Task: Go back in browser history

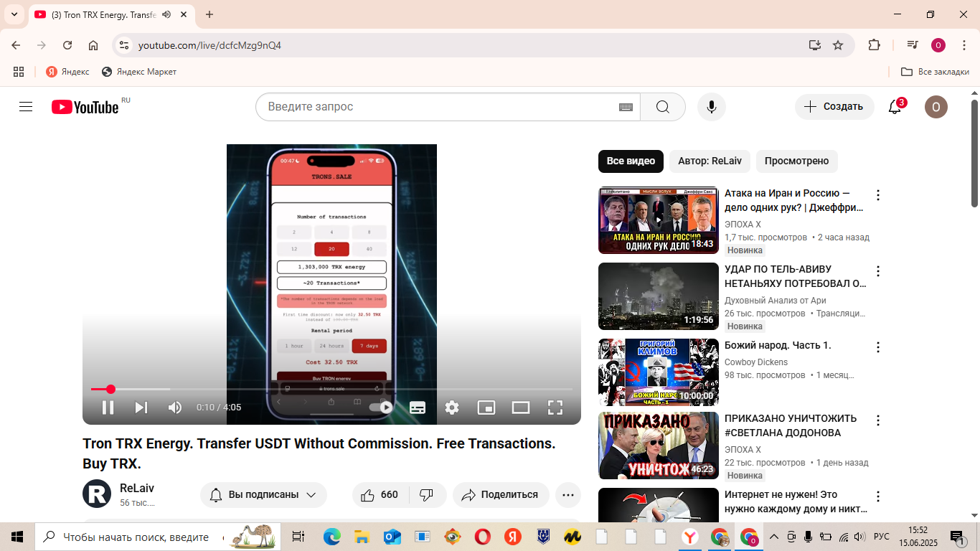Action: pyautogui.click(x=16, y=45)
